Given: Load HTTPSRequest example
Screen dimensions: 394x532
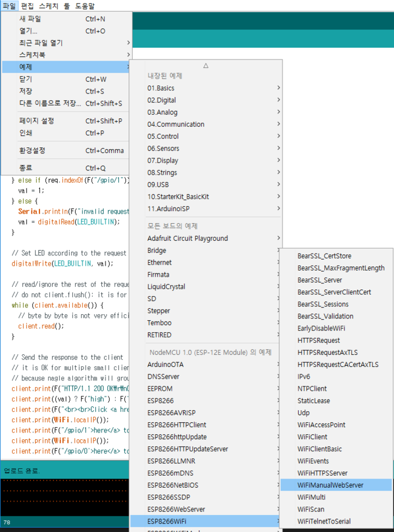Looking at the screenshot, I should click(x=336, y=340).
